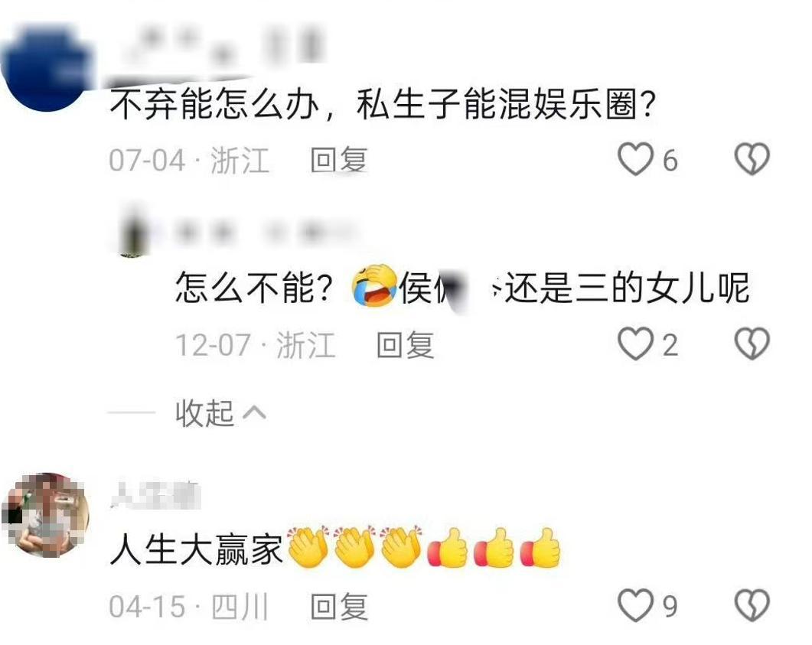Tap the crying-laughing emoji in reply
This screenshot has height=645, width=812.
pyautogui.click(x=374, y=285)
